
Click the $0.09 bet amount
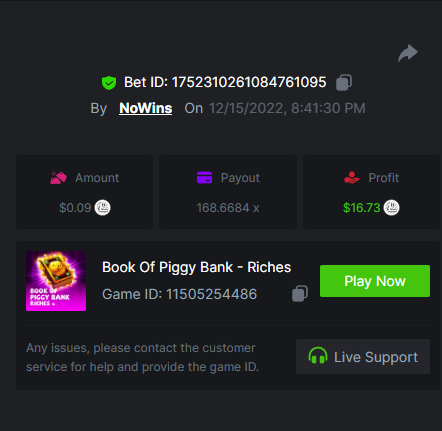[75, 208]
